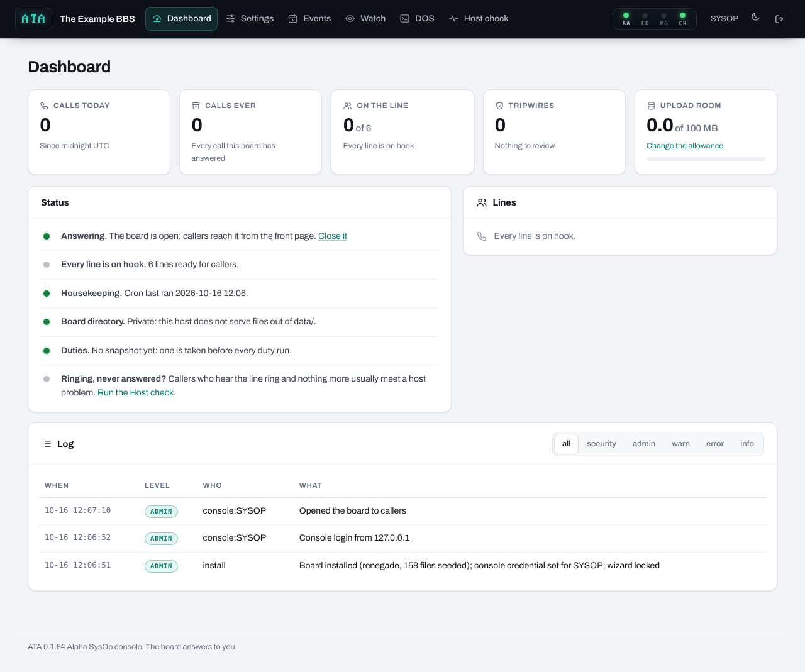
Task: Click the ATA logo icon
Action: [33, 19]
